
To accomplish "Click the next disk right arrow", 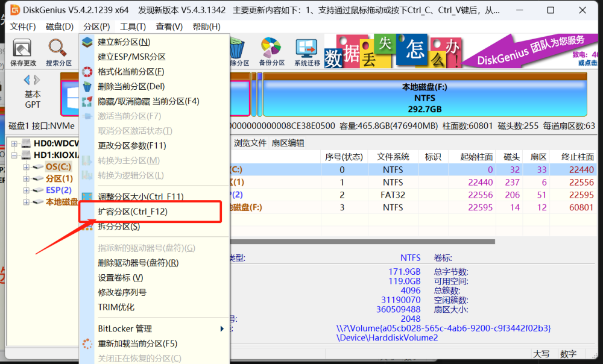I will (x=37, y=80).
